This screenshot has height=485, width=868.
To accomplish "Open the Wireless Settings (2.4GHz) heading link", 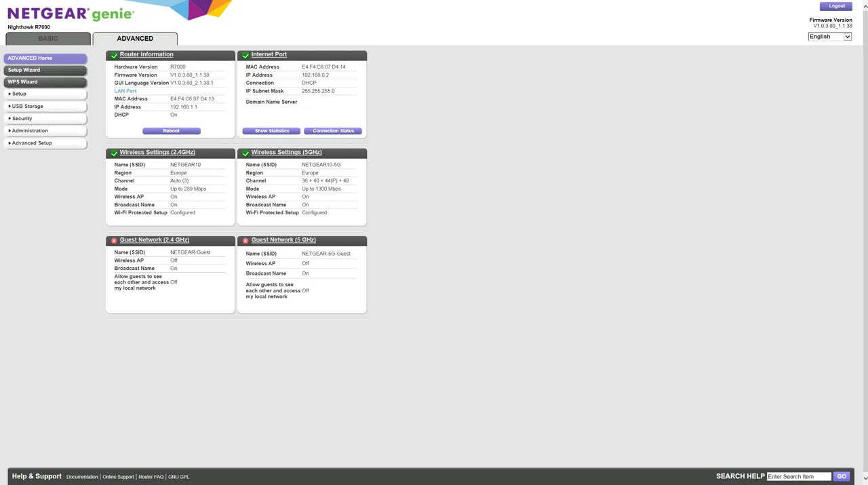I will tap(157, 153).
